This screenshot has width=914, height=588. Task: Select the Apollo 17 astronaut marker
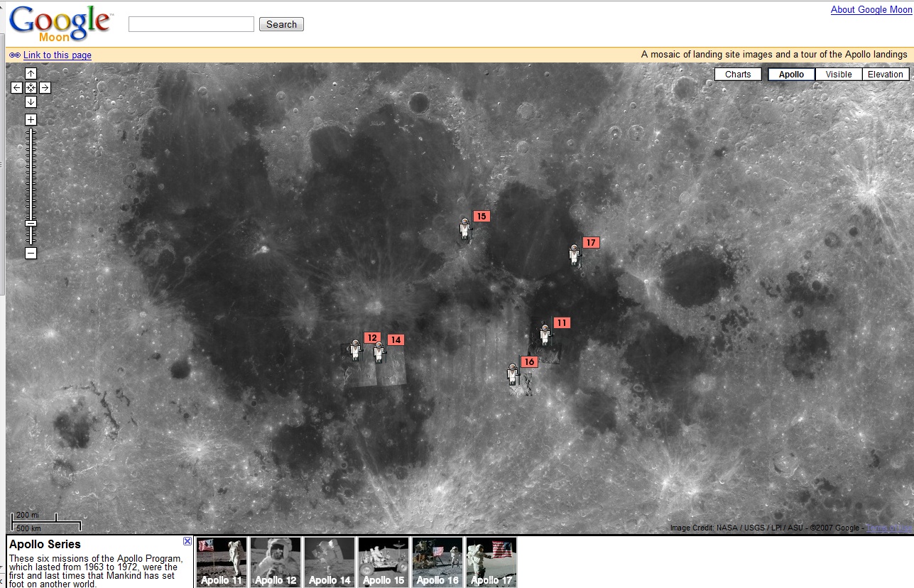tap(574, 257)
